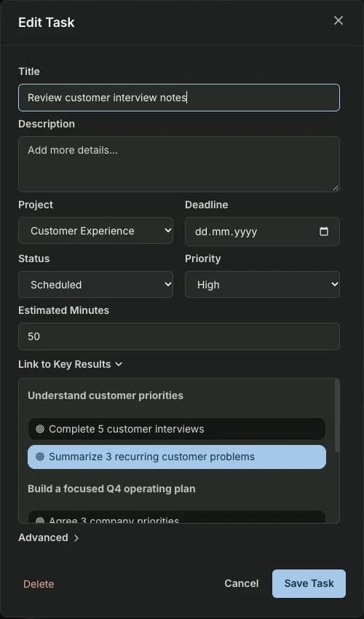Deselect Summarize 3 recurring customer problems
The image size is (364, 619).
(x=176, y=457)
